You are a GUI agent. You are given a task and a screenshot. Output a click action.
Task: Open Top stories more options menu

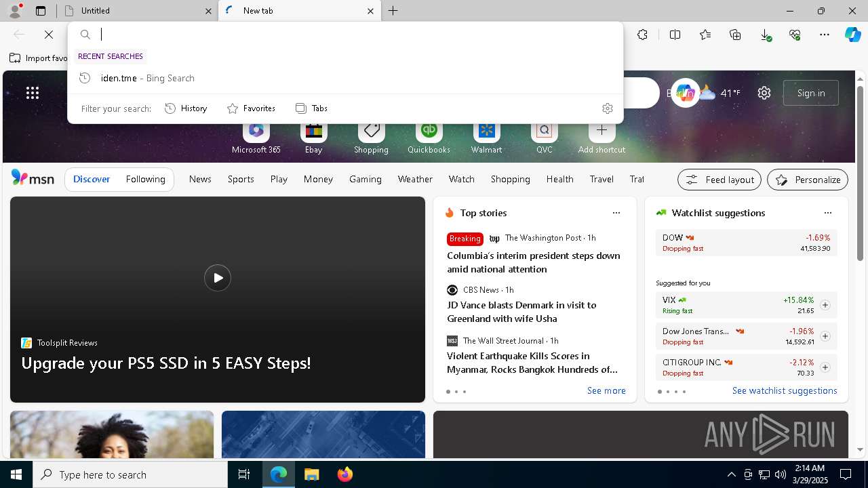pyautogui.click(x=616, y=213)
